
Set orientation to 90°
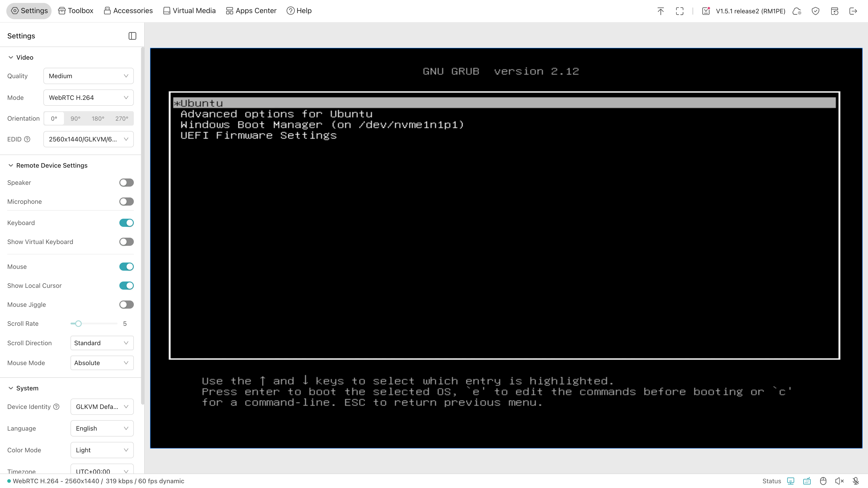(75, 119)
